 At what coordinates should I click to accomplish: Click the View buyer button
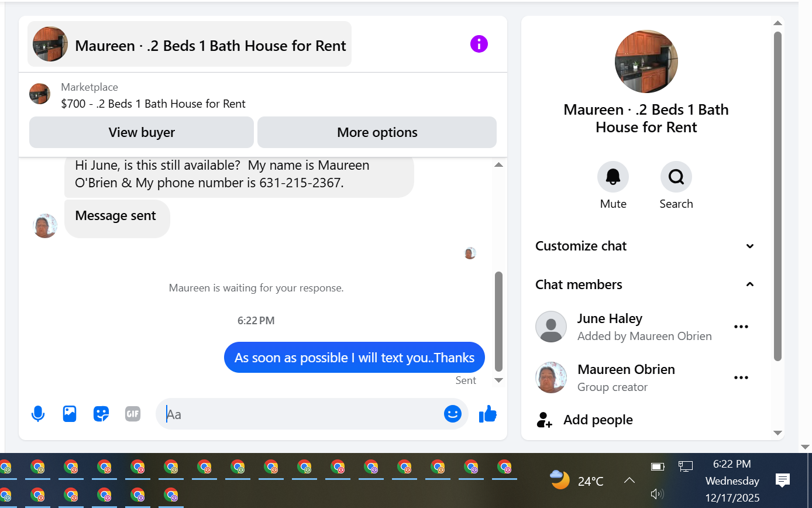coord(142,132)
